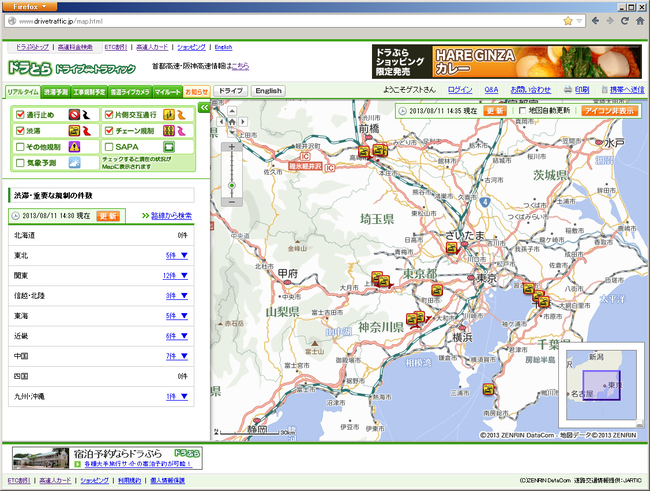The height and width of the screenshot is (491, 650).
Task: Enable the SAPA checkbox
Action: (x=109, y=147)
